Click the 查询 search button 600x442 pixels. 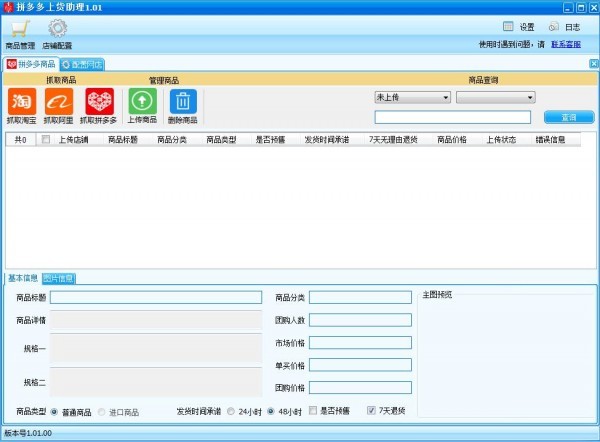click(569, 117)
